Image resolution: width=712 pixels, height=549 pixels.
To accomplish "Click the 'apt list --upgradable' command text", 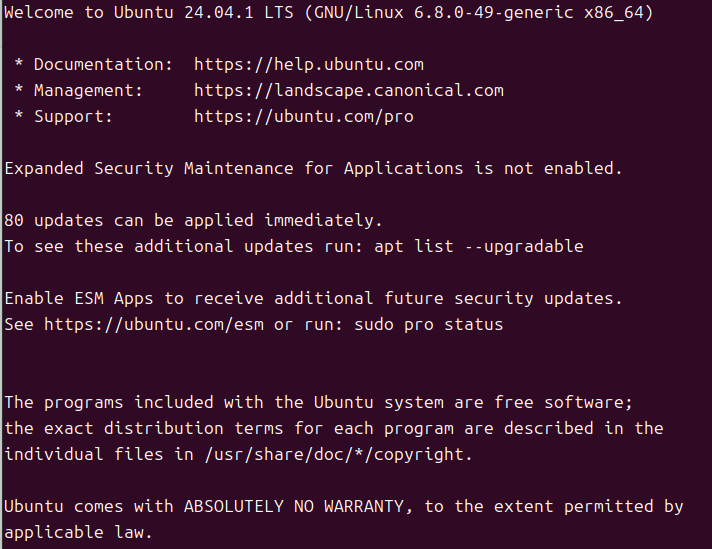I will pyautogui.click(x=479, y=247).
